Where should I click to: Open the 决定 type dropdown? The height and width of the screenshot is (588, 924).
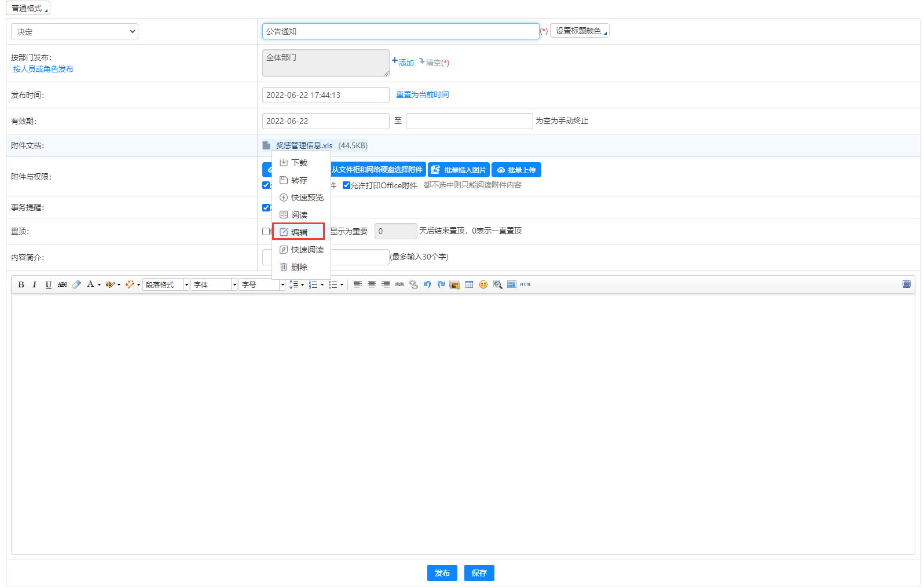75,31
